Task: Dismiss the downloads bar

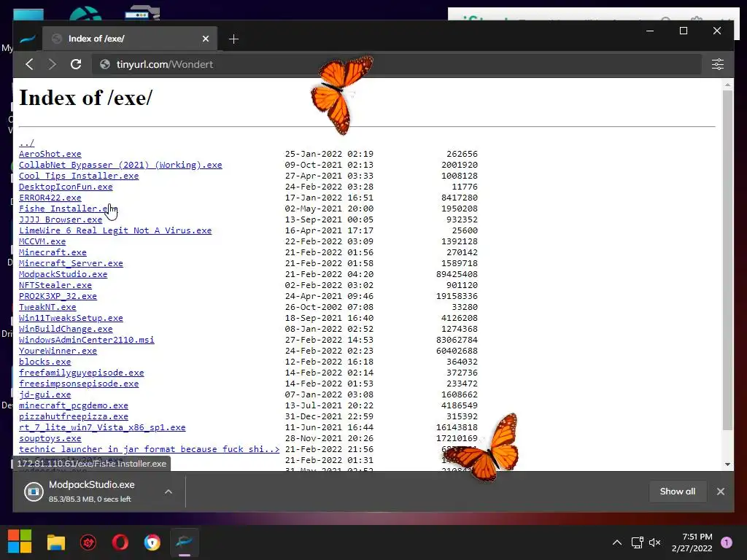Action: [x=720, y=491]
